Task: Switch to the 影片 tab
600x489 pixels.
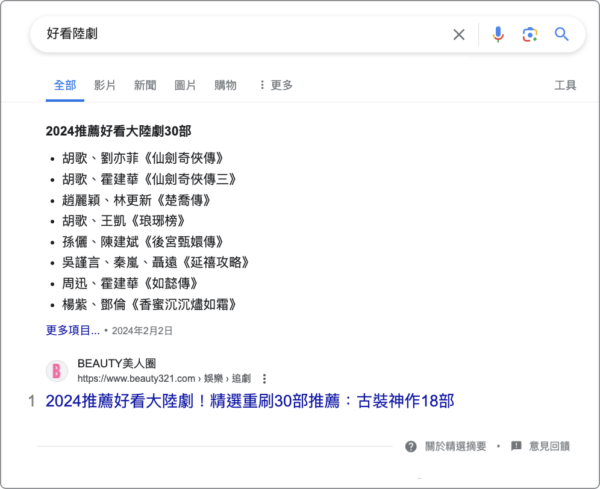Action: pyautogui.click(x=105, y=85)
